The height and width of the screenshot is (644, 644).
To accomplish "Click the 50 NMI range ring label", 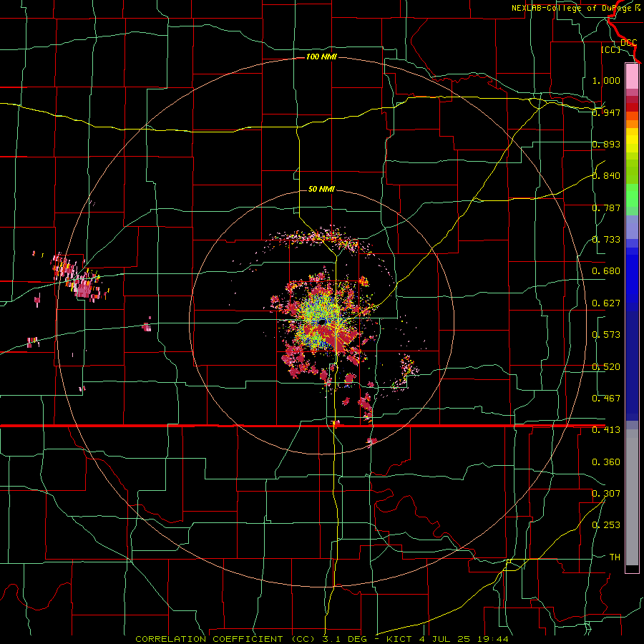I will click(321, 189).
